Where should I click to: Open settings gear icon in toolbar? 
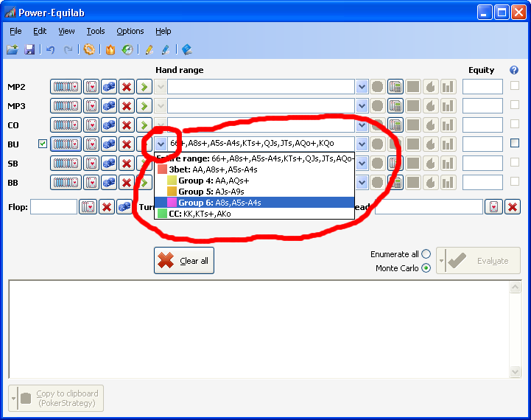click(89, 49)
